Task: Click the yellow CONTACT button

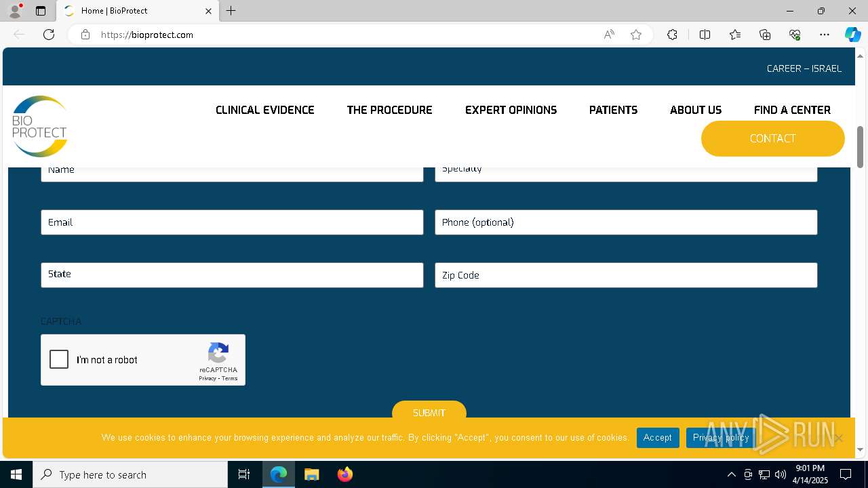Action: [773, 138]
